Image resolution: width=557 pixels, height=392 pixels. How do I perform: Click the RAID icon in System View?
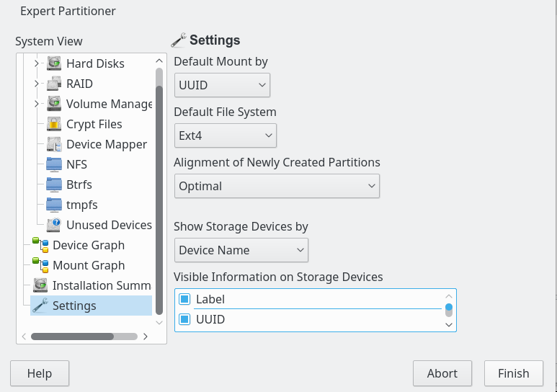tap(54, 84)
